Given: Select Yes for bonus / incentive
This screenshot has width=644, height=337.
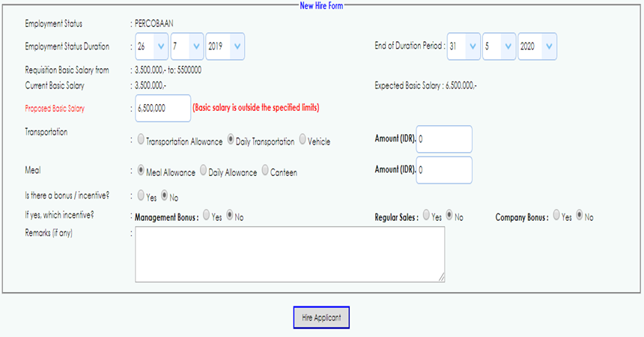Looking at the screenshot, I should click(x=140, y=196).
